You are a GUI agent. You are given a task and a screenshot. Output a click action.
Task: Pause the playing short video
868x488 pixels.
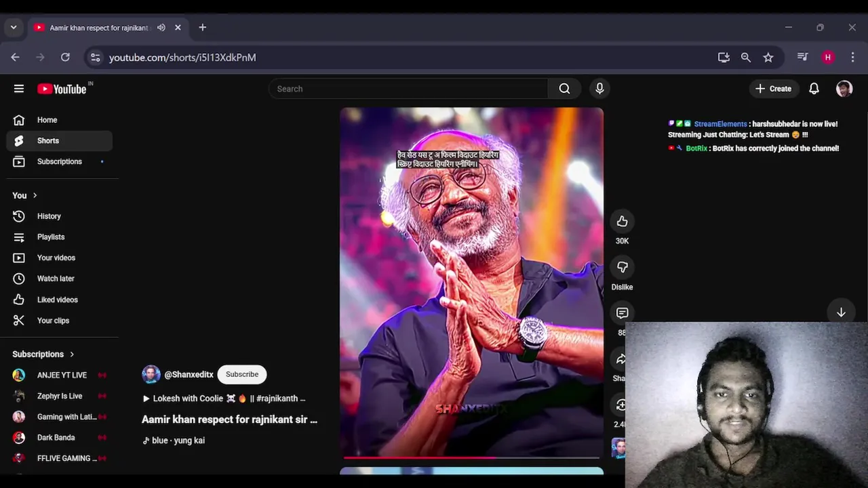pyautogui.click(x=471, y=282)
